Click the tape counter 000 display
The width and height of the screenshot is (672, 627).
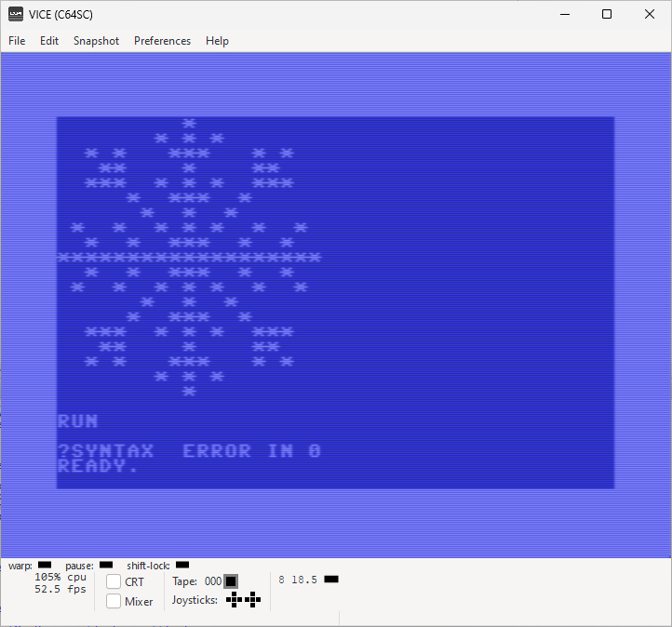click(213, 581)
